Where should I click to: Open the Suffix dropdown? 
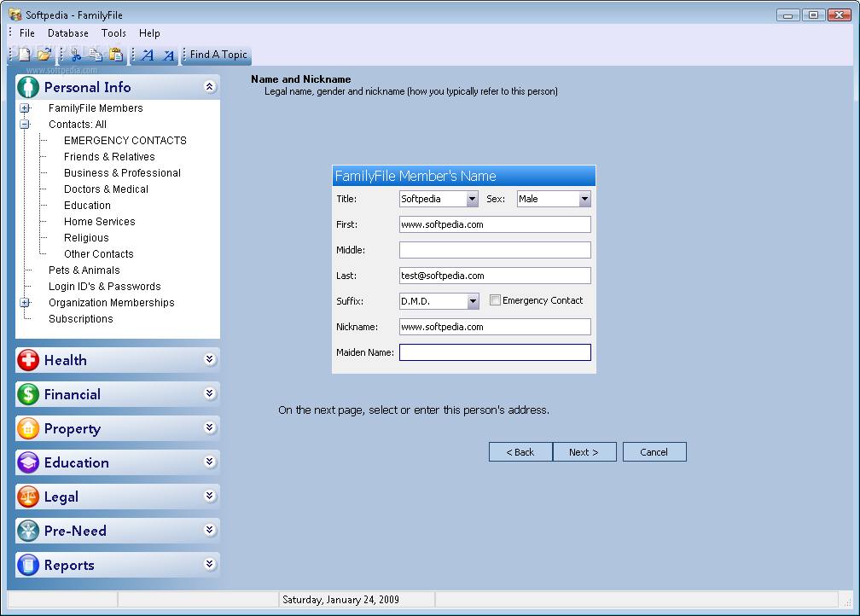[x=473, y=301]
